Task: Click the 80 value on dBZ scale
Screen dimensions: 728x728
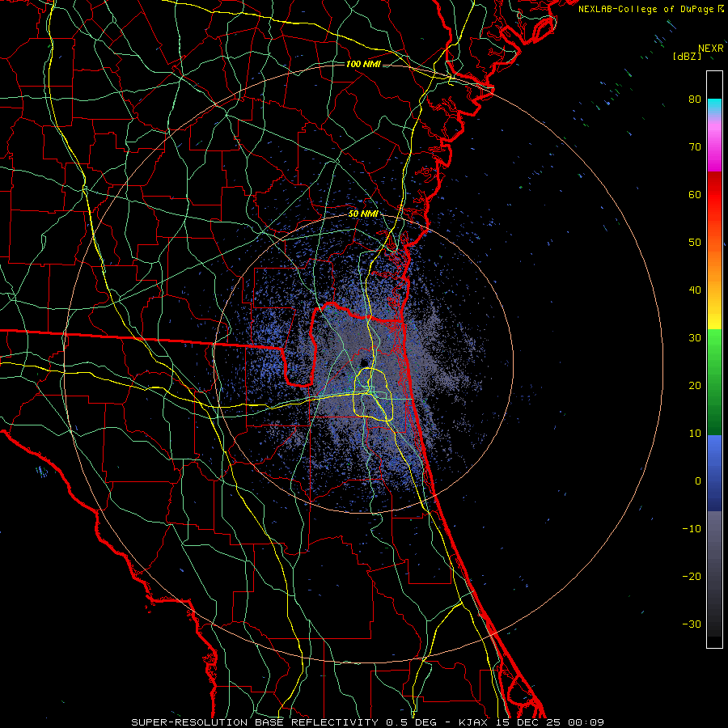Action: click(695, 99)
